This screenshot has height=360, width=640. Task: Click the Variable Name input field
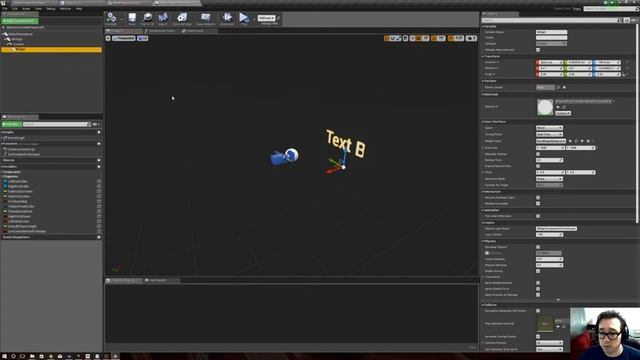point(551,32)
